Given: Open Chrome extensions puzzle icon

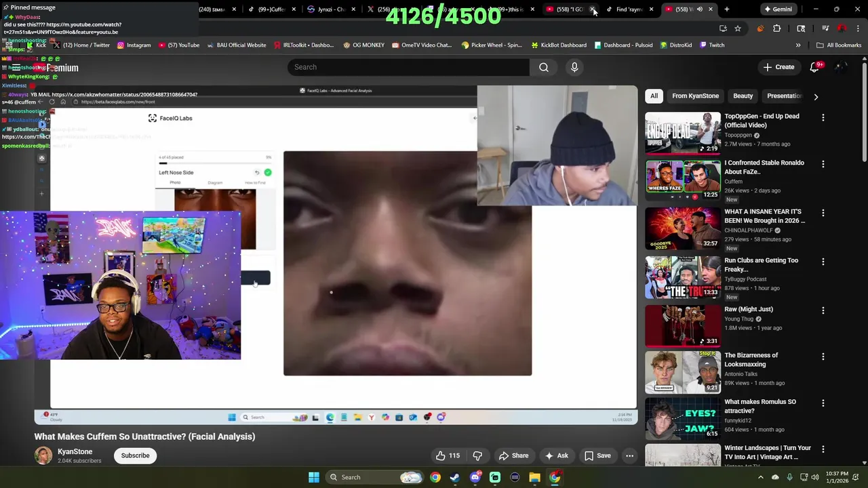Looking at the screenshot, I should point(777,28).
